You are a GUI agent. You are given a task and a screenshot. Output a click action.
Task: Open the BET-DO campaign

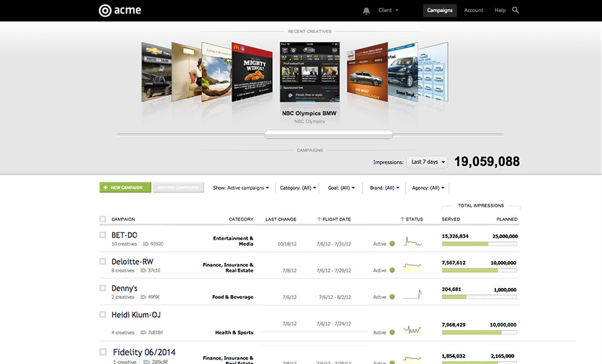click(124, 235)
